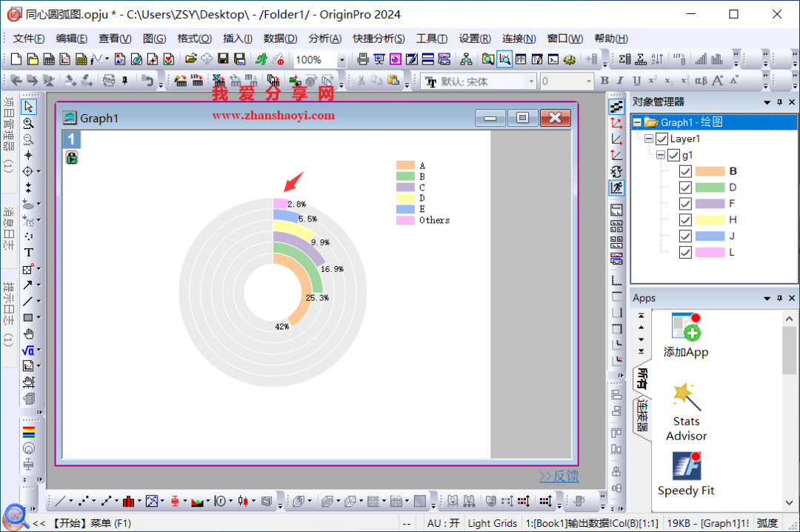This screenshot has height=532, width=800.
Task: Click the 【开始】菜单 (F1) start button
Action: click(92, 523)
